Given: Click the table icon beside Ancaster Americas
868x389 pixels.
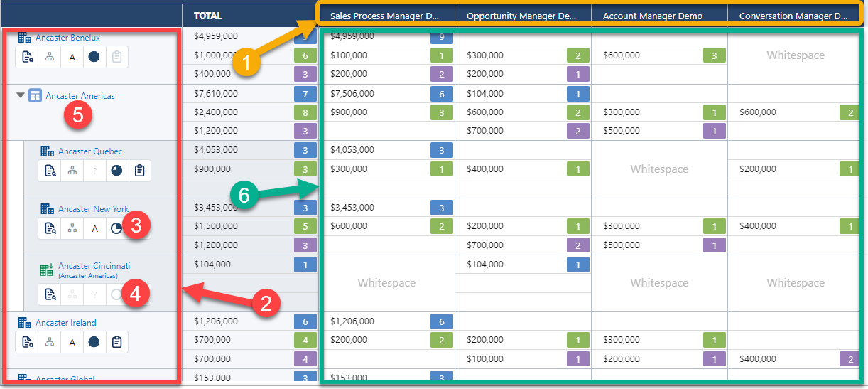Looking at the screenshot, I should point(35,95).
